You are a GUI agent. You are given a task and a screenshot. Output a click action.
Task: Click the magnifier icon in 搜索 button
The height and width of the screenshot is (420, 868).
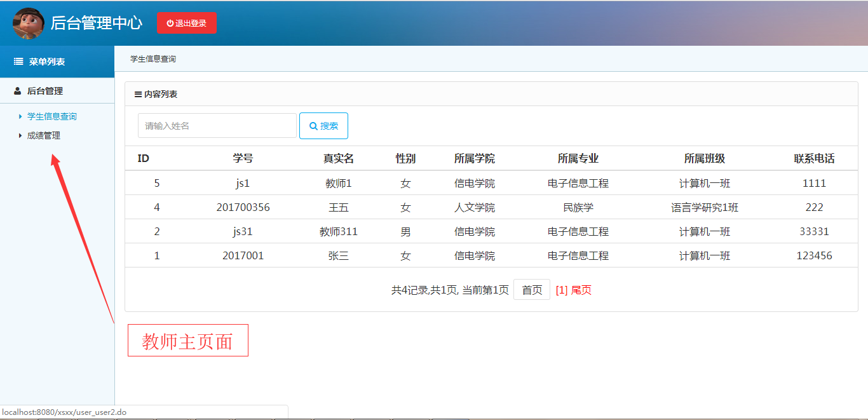pos(313,126)
